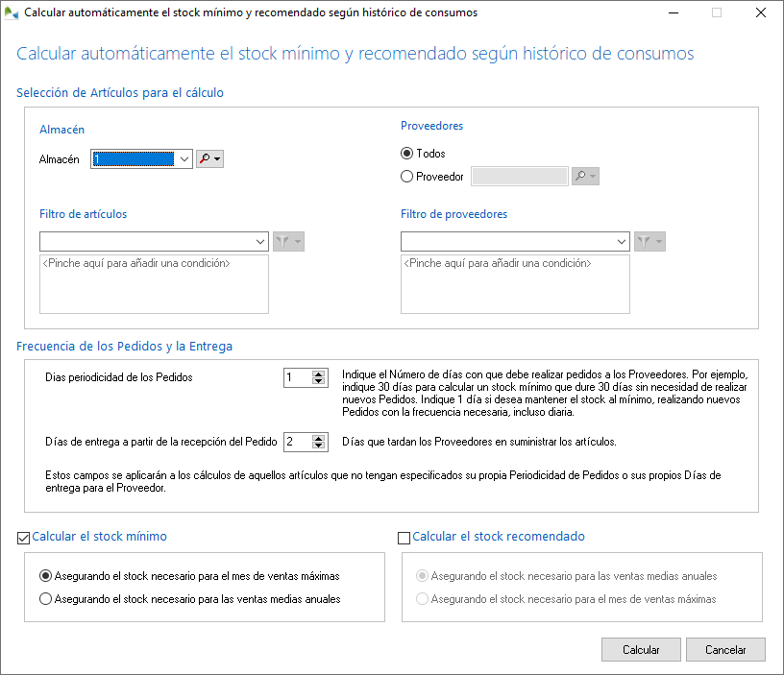Click the Proveedor search magnifier icon
The width and height of the screenshot is (784, 675).
coord(579,176)
